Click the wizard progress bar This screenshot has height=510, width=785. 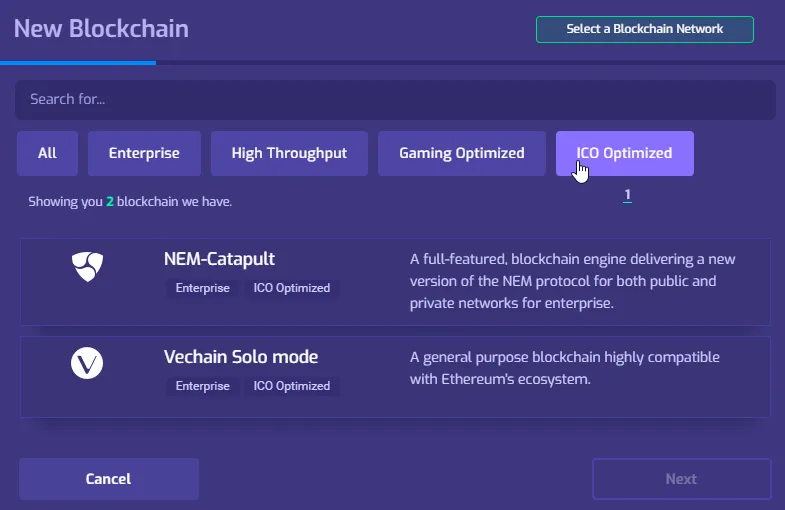(392, 63)
